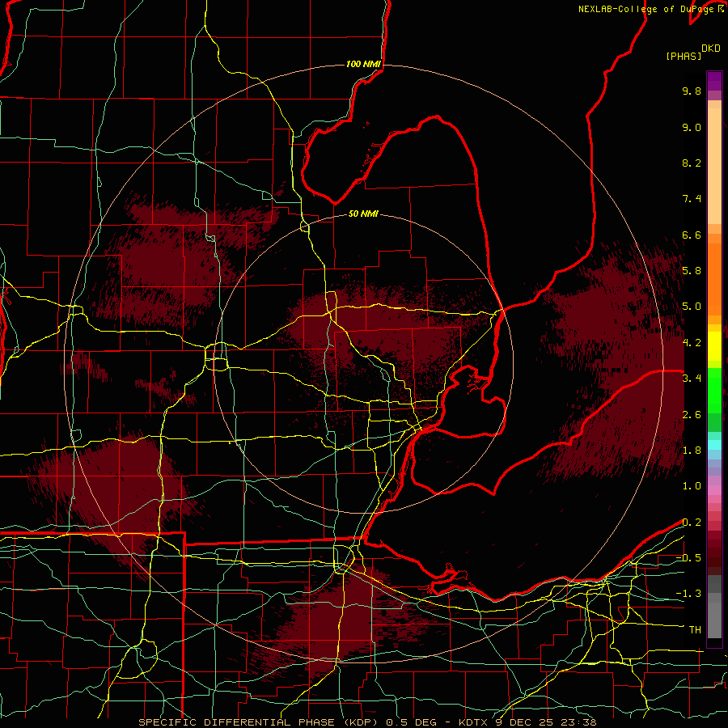Click the 5.8 legend value

[692, 271]
